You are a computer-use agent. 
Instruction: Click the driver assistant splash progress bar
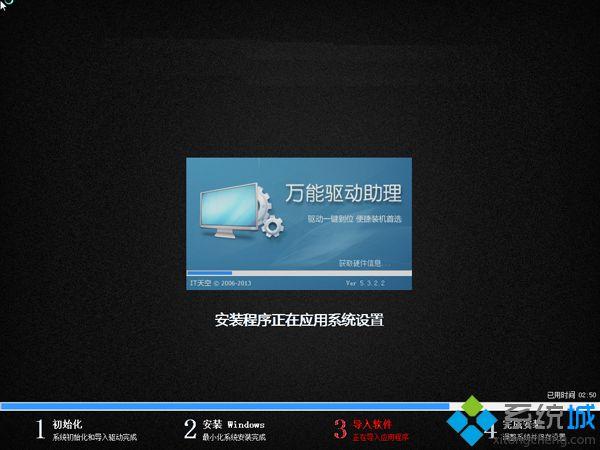pyautogui.click(x=299, y=273)
